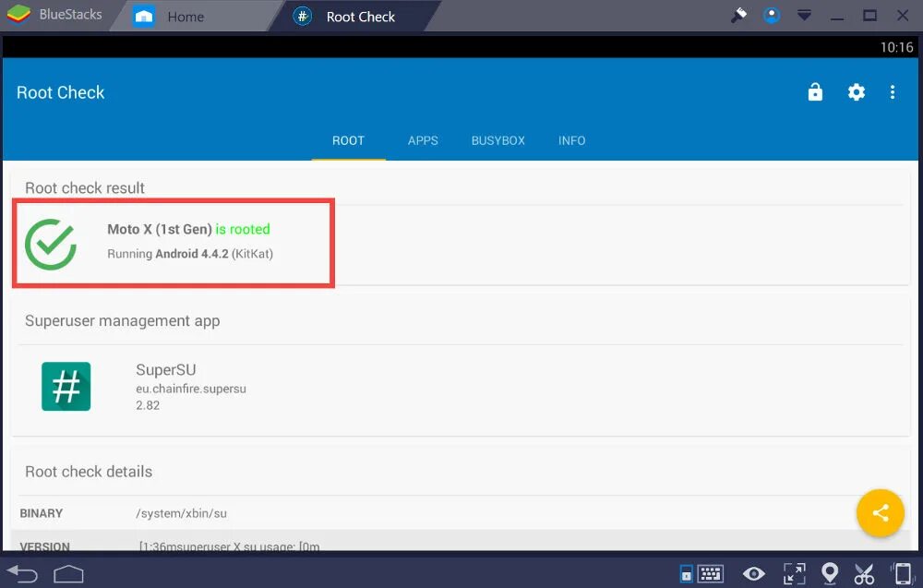This screenshot has width=923, height=588.
Task: Click the 'Superuser management app' heading
Action: click(x=123, y=321)
